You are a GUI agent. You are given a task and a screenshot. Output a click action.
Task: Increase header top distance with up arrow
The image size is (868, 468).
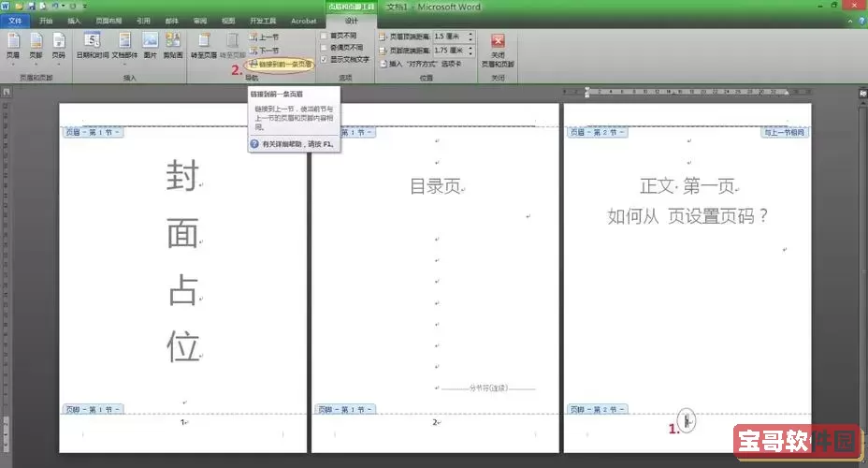[x=470, y=34]
